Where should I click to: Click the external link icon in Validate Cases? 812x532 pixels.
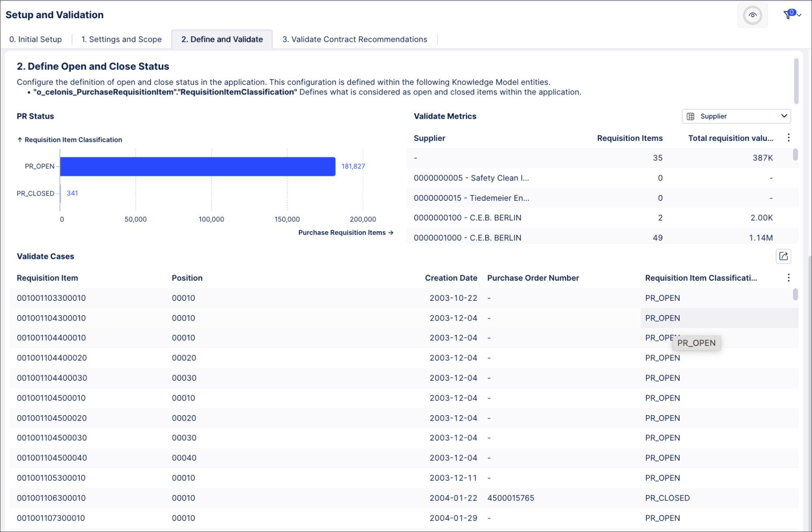pyautogui.click(x=783, y=256)
